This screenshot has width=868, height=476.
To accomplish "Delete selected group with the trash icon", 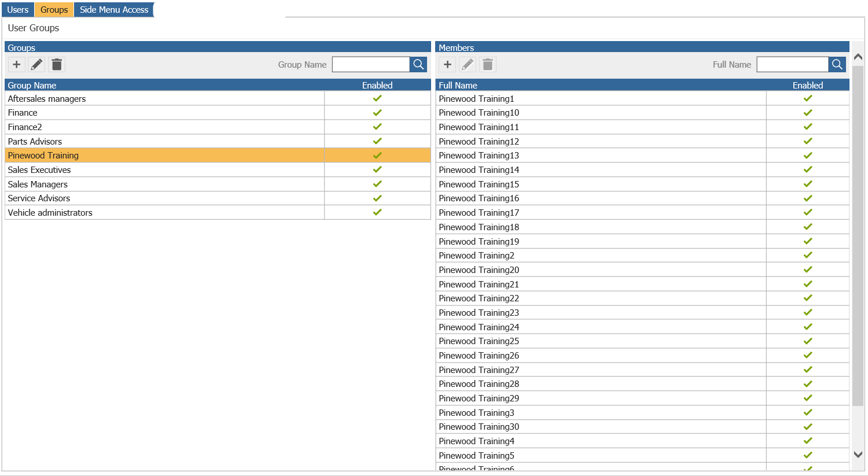I will (57, 64).
